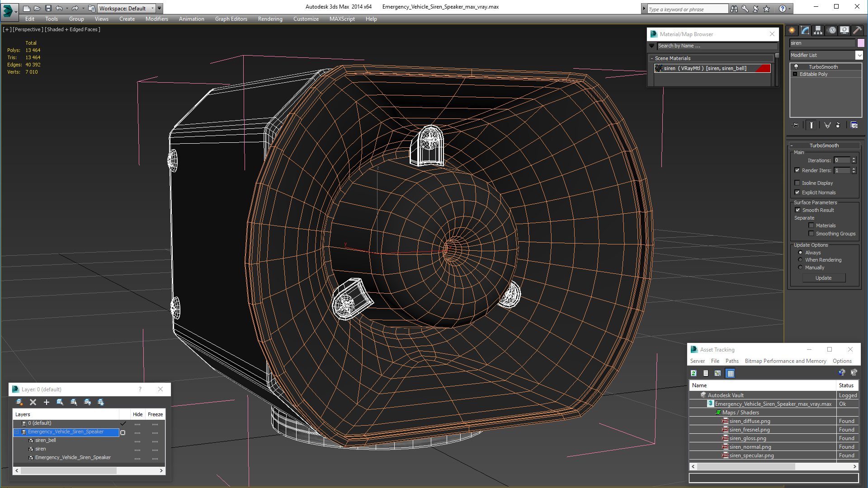Enable Separate by Materials checkbox
The height and width of the screenshot is (488, 868).
click(811, 225)
